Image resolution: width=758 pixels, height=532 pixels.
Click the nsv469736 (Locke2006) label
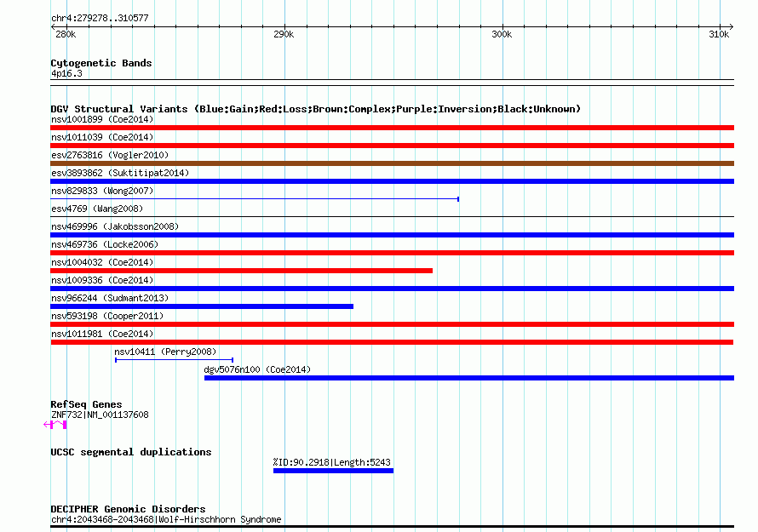105,244
